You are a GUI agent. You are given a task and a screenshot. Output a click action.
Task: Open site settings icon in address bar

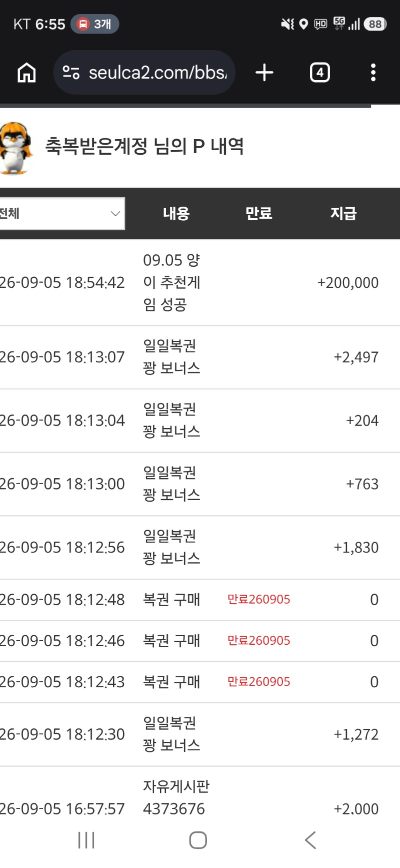tap(71, 73)
